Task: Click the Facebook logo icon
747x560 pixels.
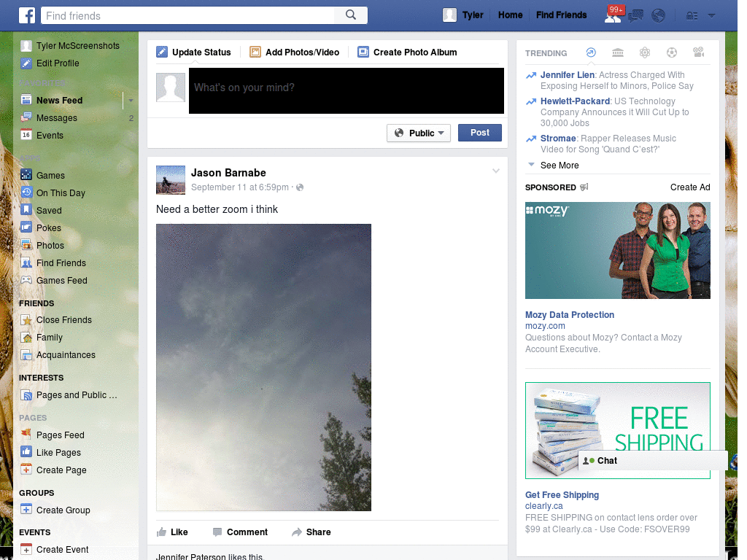Action: pyautogui.click(x=27, y=15)
